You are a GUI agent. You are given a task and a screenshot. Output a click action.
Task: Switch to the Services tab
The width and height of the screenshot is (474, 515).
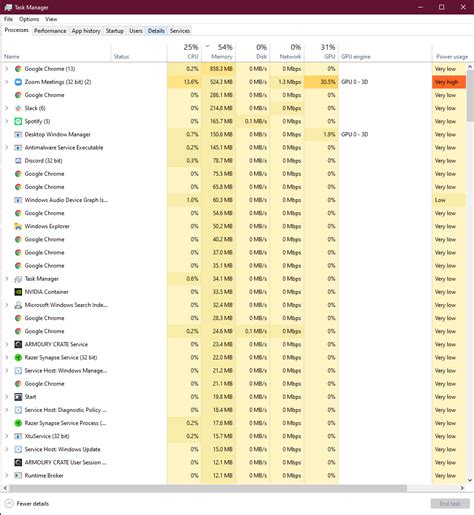coord(180,31)
